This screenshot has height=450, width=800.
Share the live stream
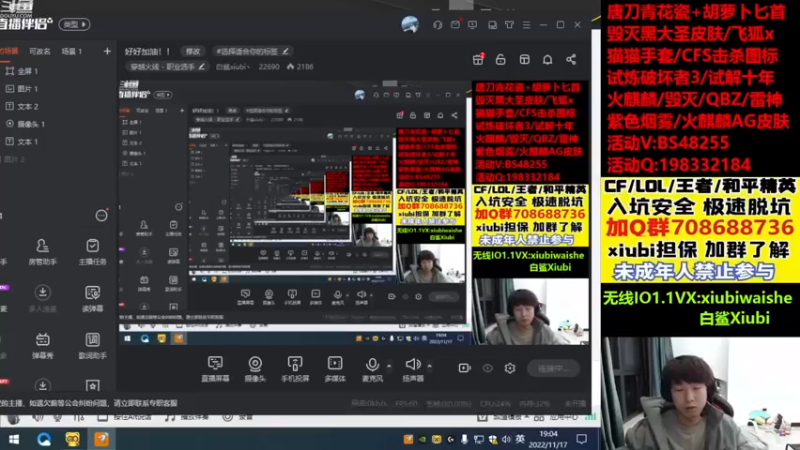pos(571,59)
